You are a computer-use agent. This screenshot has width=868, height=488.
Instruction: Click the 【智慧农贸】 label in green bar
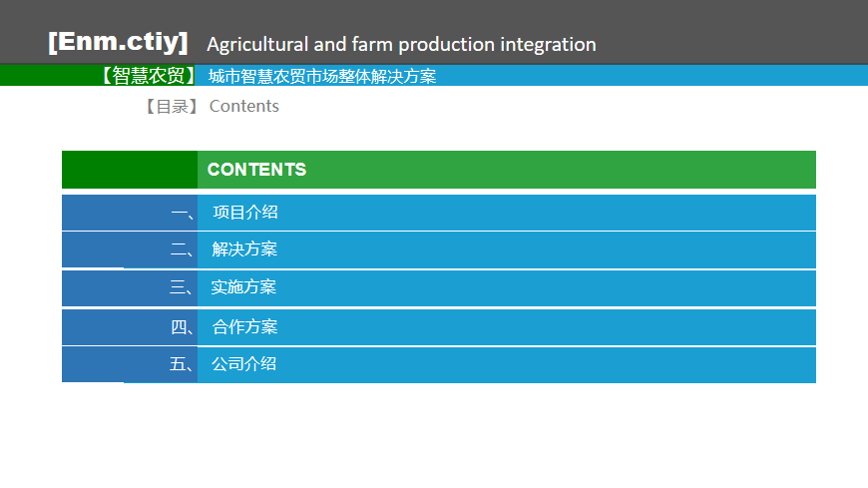148,76
